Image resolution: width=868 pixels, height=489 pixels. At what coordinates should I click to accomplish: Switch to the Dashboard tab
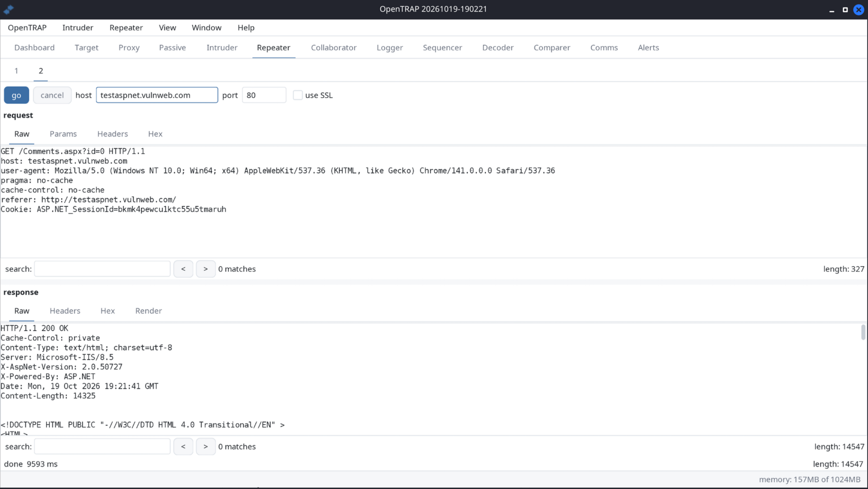[x=34, y=48]
